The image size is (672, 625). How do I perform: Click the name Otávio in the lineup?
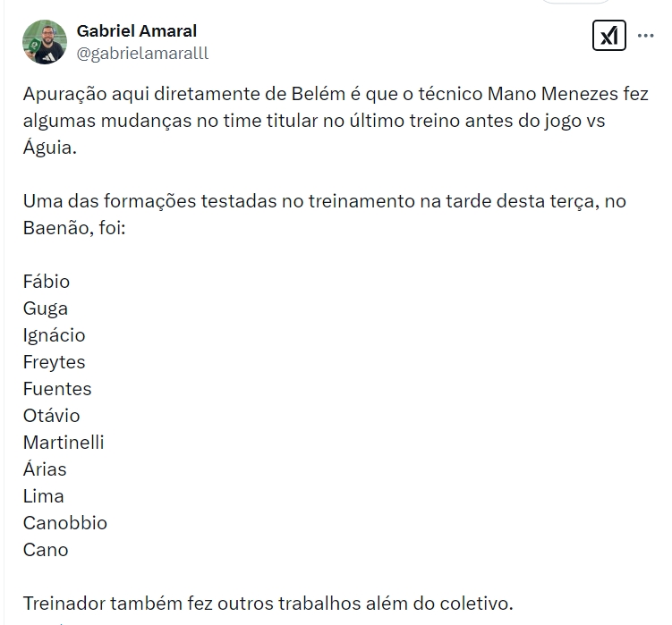51,416
